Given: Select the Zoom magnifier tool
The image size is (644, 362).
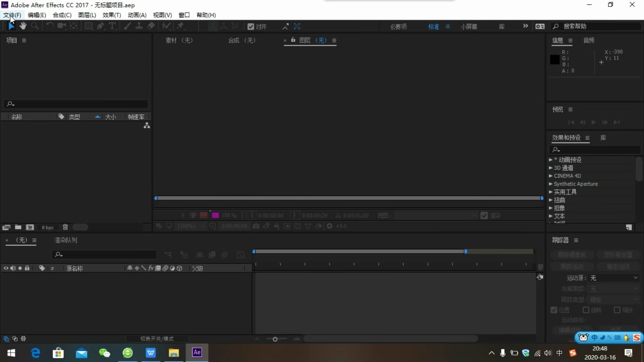Looking at the screenshot, I should (x=35, y=26).
